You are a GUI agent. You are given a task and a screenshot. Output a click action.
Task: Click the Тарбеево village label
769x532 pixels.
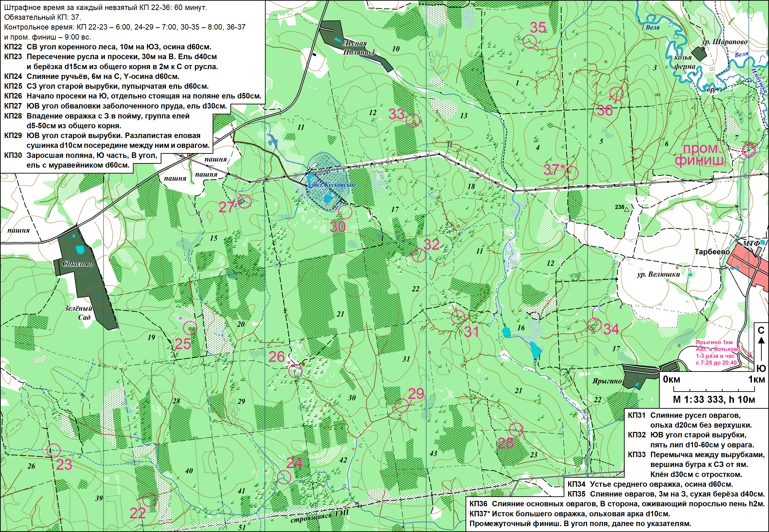tap(712, 252)
